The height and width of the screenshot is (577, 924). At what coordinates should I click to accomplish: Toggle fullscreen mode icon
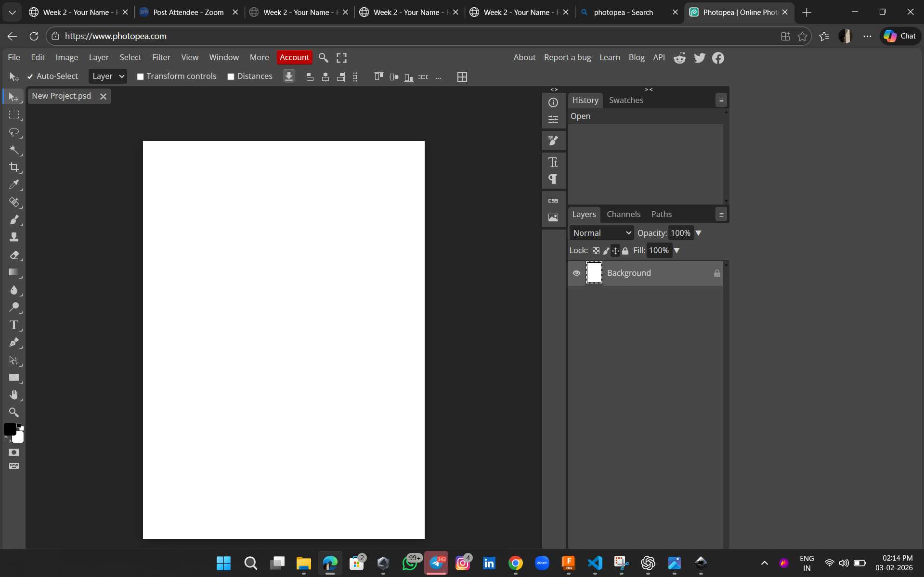(341, 58)
